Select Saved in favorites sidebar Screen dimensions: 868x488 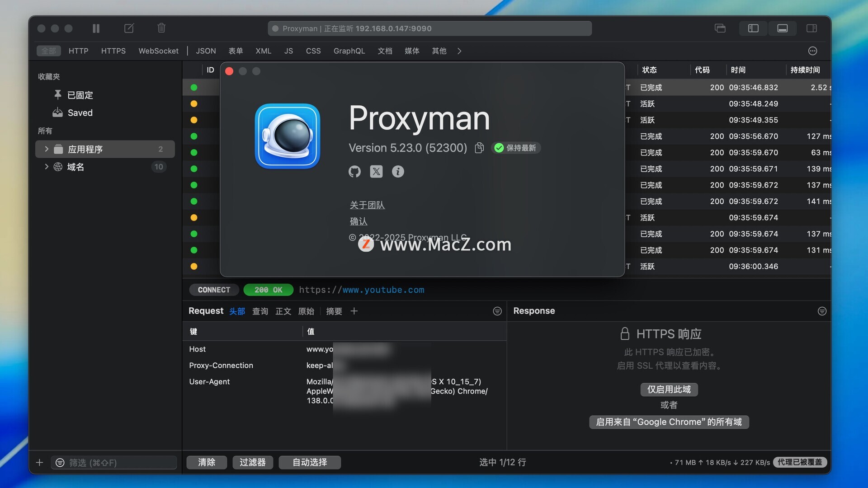click(x=80, y=113)
